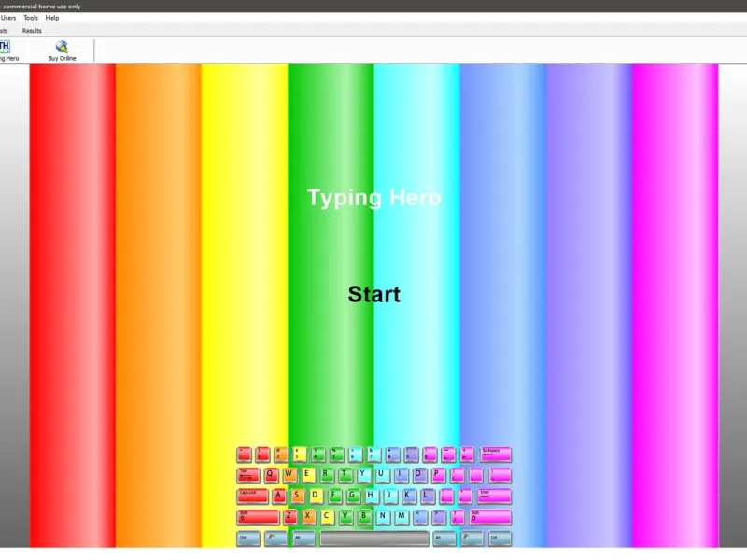Click the magenta right Shift key
Image resolution: width=747 pixels, height=560 pixels.
tap(490, 517)
